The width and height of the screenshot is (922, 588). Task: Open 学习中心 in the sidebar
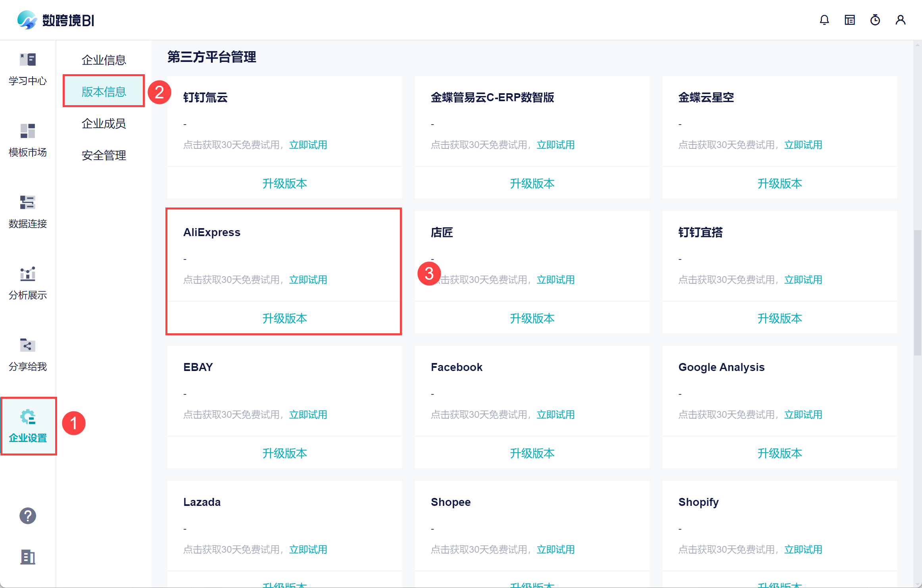(x=28, y=69)
